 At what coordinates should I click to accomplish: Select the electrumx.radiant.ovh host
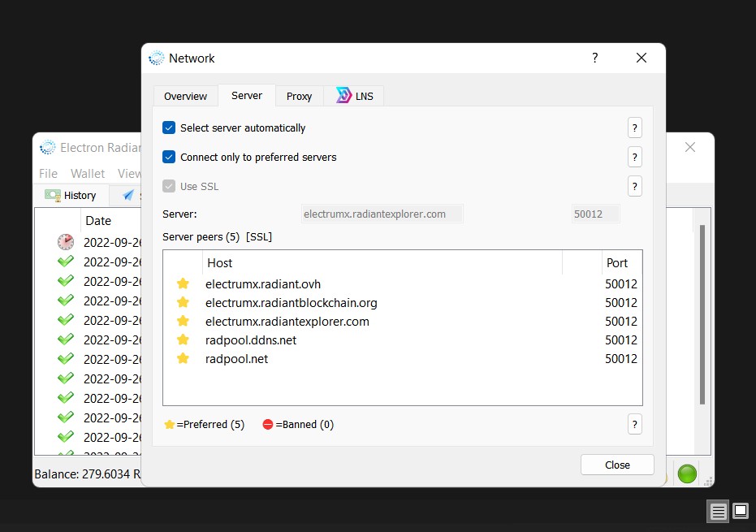[263, 284]
